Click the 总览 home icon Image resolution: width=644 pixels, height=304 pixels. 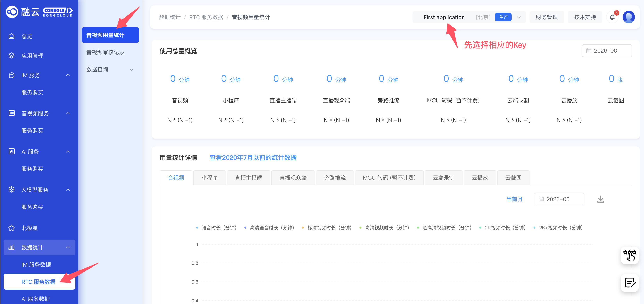tap(12, 36)
